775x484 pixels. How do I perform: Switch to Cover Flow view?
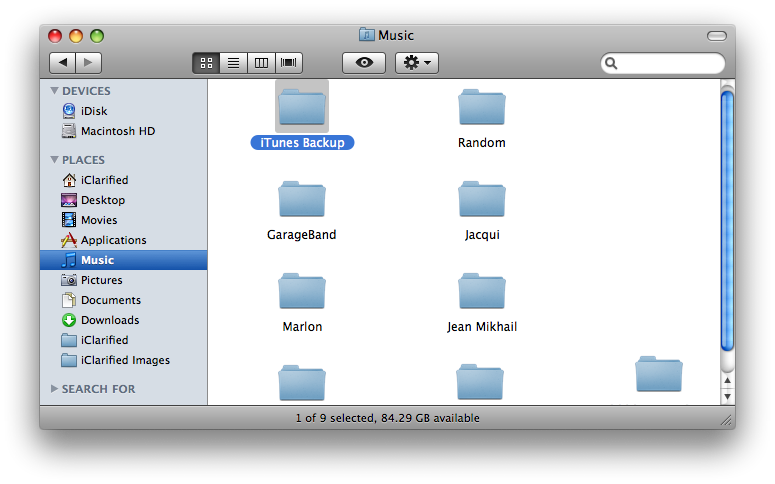(289, 63)
